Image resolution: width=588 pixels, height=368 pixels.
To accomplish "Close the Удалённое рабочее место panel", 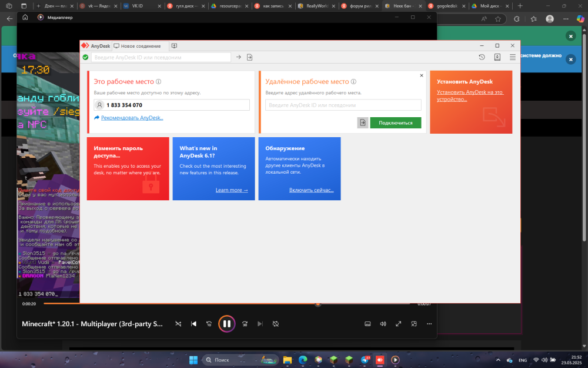I will [422, 75].
